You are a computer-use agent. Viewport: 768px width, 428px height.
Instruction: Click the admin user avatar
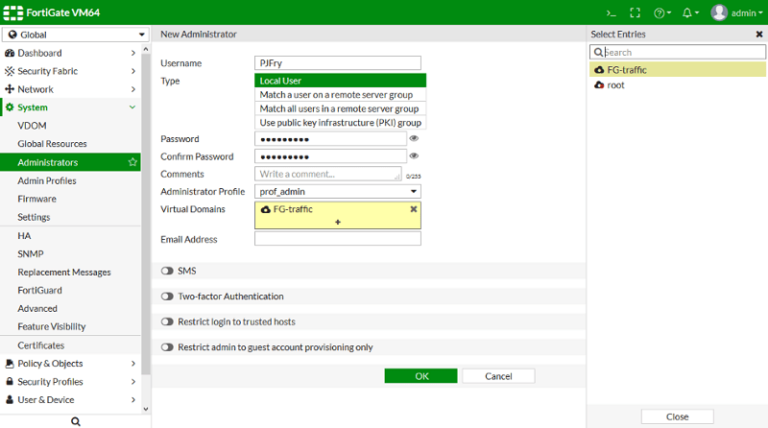point(719,13)
